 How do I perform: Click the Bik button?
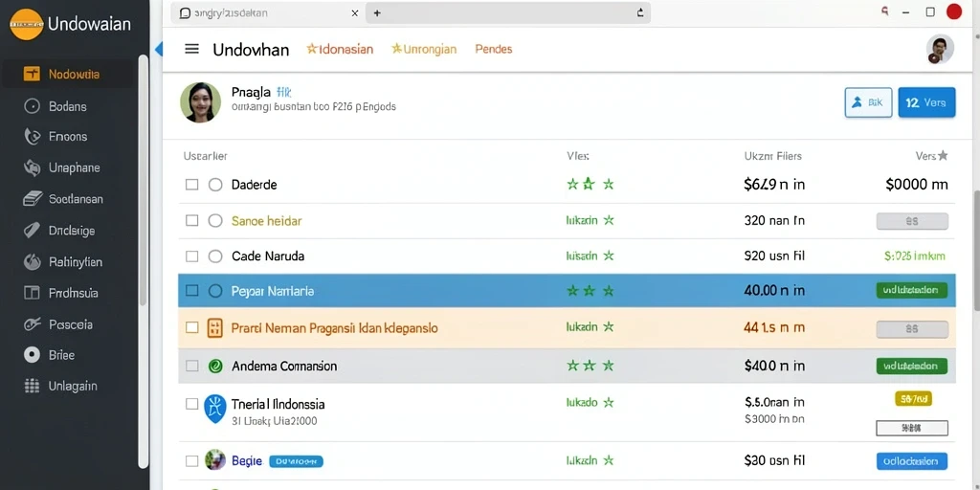pos(868,102)
